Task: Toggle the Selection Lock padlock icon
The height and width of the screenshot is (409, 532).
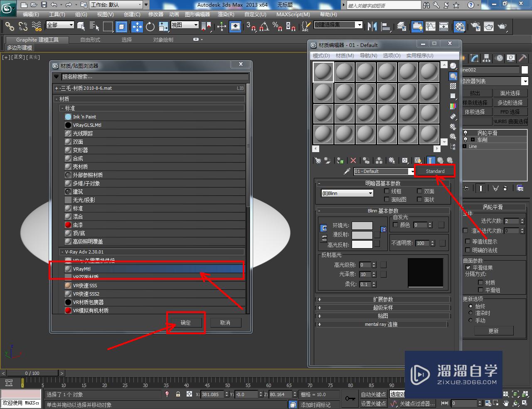Action: coord(178,394)
